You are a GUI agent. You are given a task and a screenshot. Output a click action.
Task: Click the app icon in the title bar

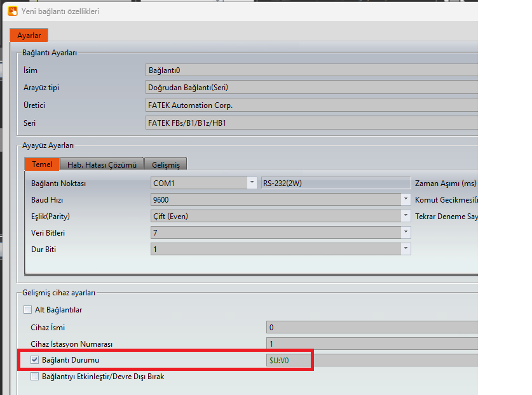coord(11,11)
